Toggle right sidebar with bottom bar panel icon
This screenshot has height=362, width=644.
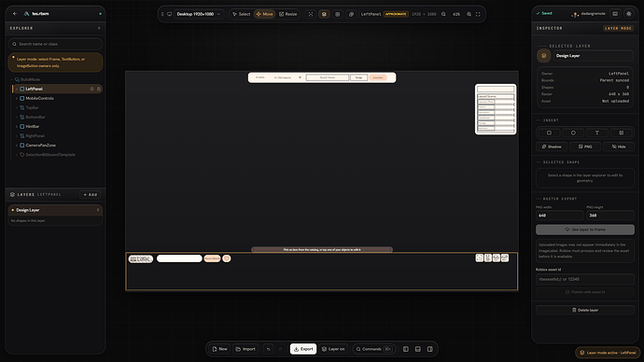430,349
